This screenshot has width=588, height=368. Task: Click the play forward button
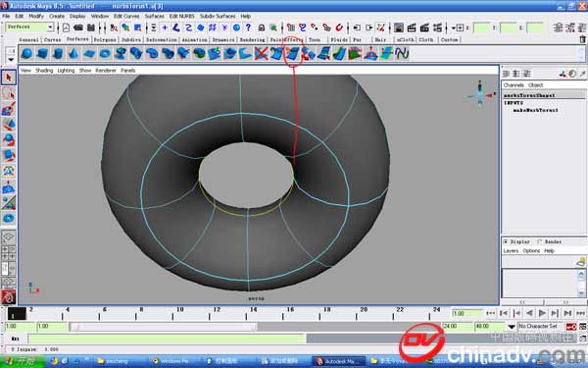[542, 313]
